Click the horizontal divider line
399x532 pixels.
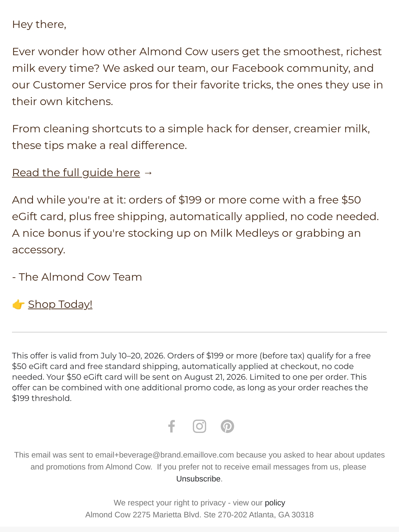[199, 332]
